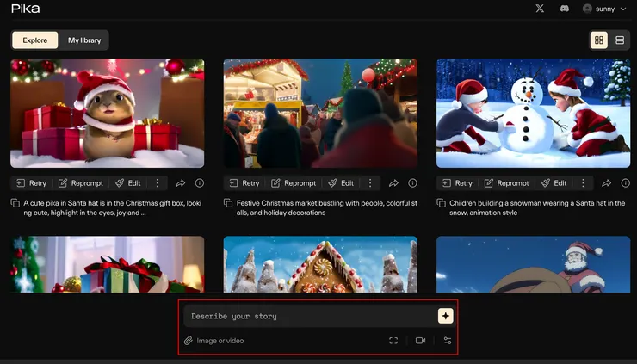Open the aspect ratio frame options

pyautogui.click(x=393, y=341)
